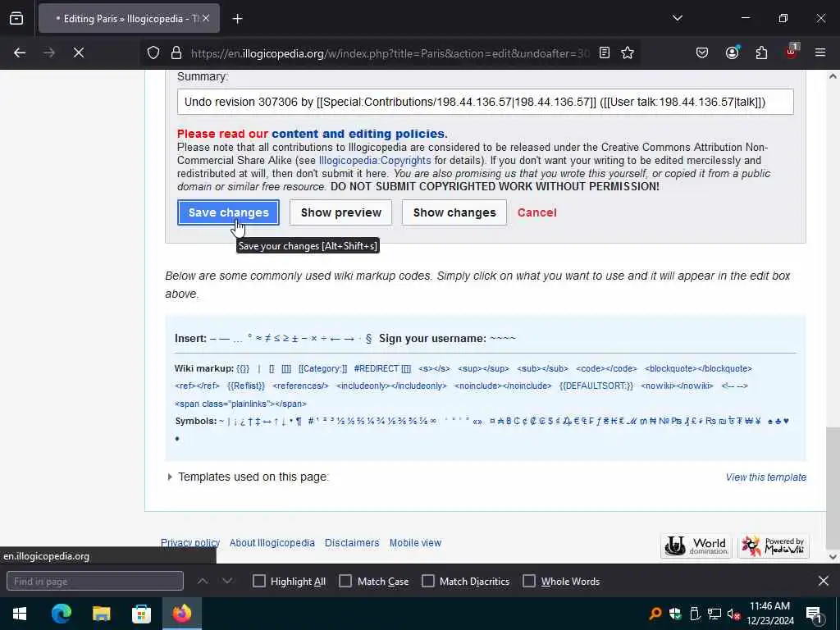The width and height of the screenshot is (840, 630).
Task: Enable Match Diacritics checkbox
Action: [428, 582]
